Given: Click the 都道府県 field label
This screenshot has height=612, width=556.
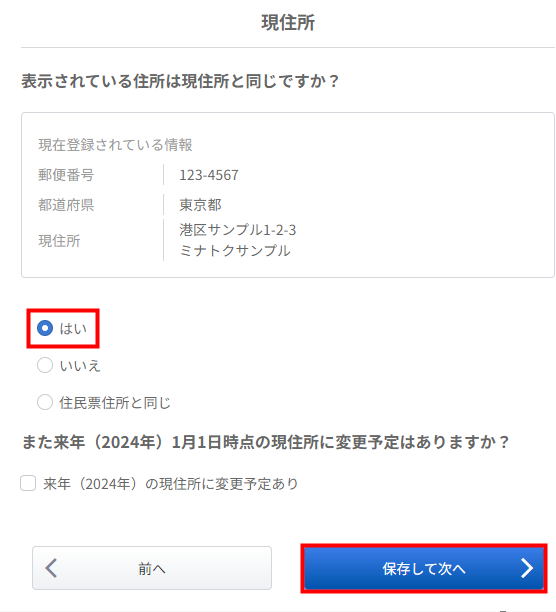Looking at the screenshot, I should coord(66,205).
